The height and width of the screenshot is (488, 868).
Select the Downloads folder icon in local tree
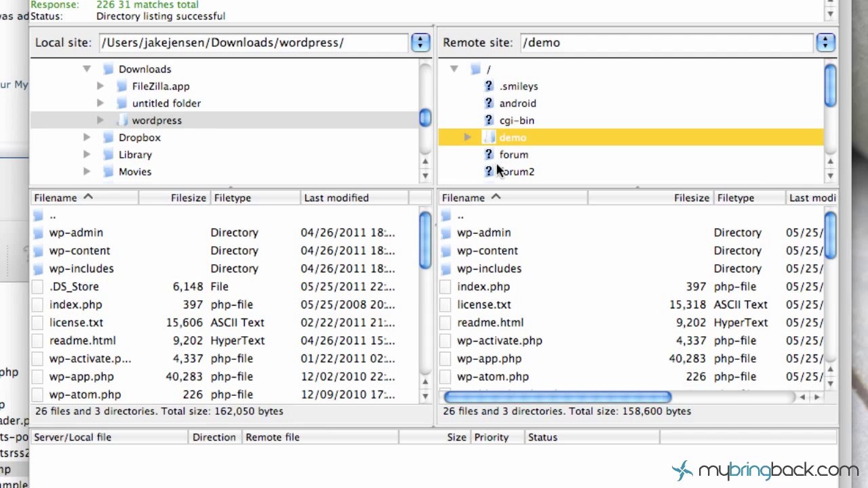tap(108, 69)
